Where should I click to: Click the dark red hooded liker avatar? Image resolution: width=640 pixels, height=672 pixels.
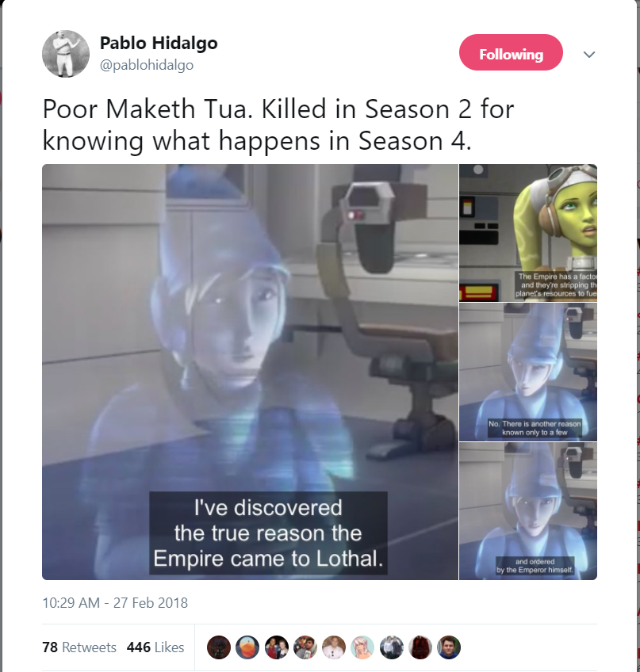[420, 647]
